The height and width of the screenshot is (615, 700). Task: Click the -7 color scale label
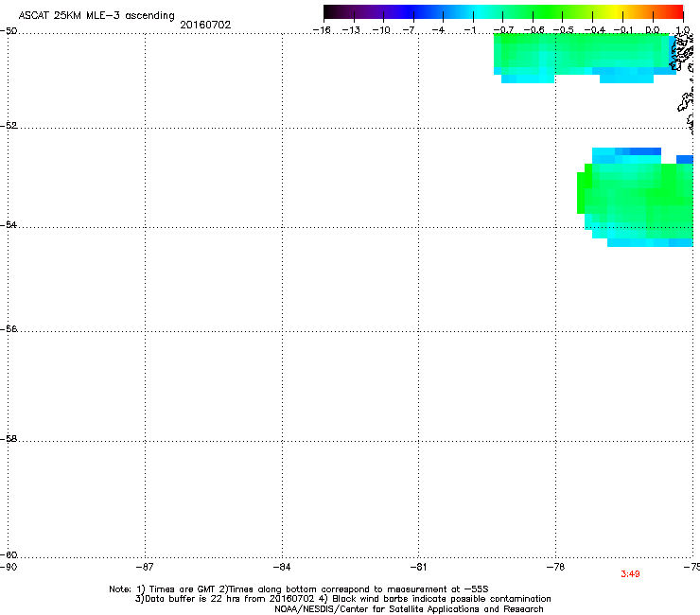tap(409, 30)
